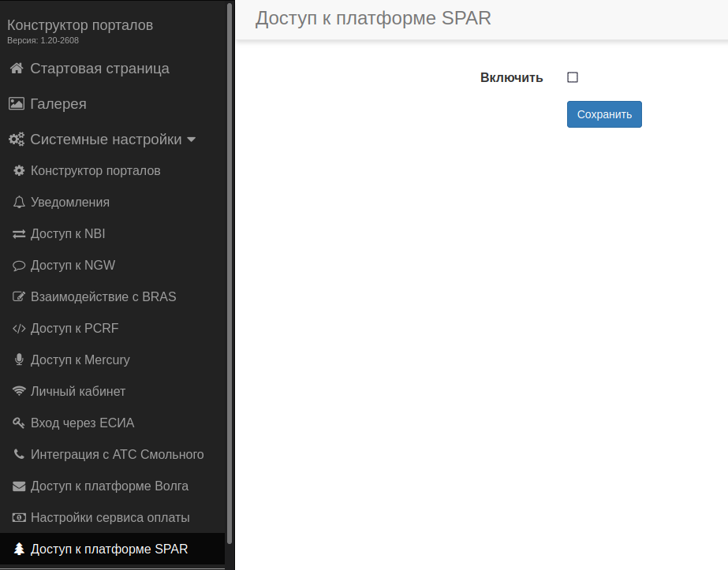Click the code brackets icon beside Доступ к PCRF
This screenshot has width=728, height=570.
(19, 329)
